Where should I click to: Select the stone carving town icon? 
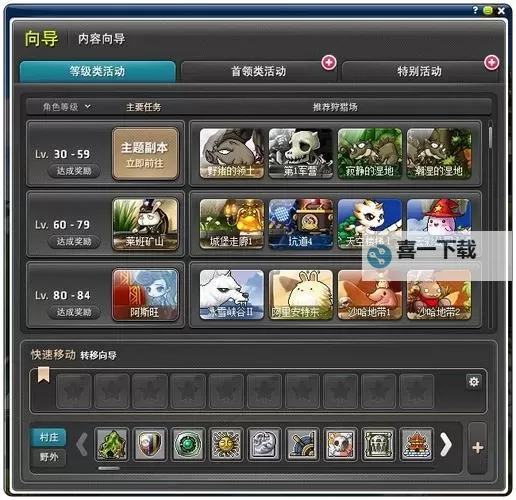click(x=264, y=444)
